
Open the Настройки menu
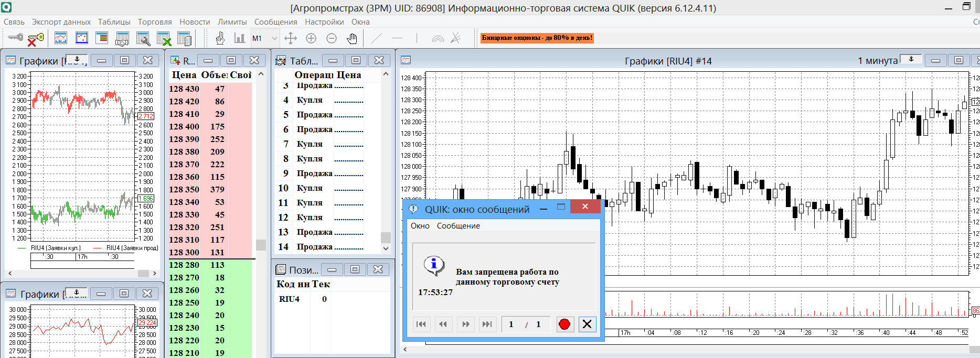coord(324,22)
